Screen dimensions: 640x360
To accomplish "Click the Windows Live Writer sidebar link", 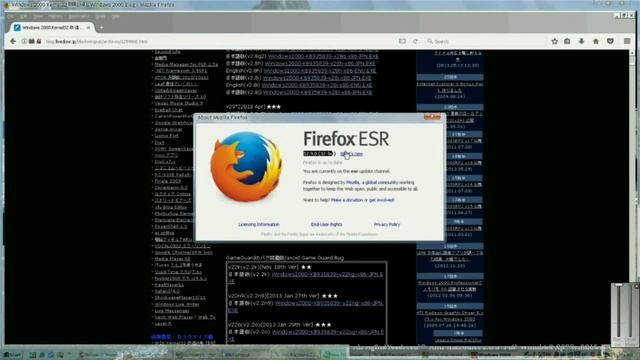I will point(177,304).
